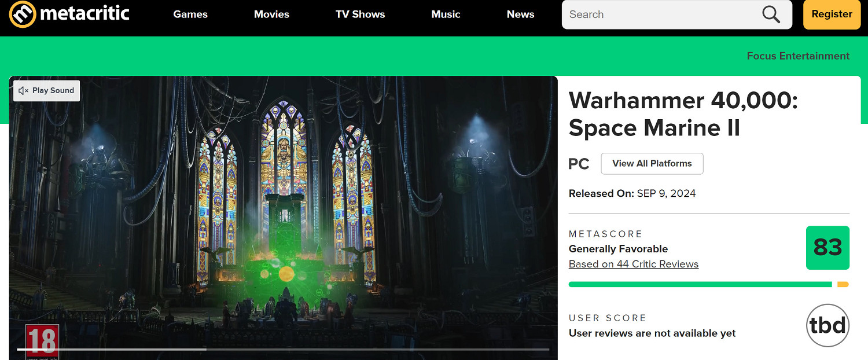Visit the Focus Entertainment publisher link

[798, 56]
